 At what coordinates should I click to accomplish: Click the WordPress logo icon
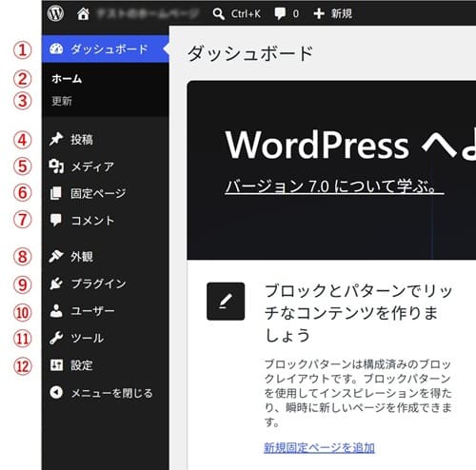click(55, 13)
